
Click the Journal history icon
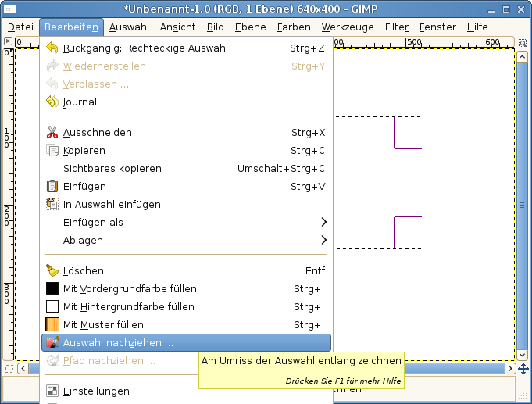click(52, 102)
